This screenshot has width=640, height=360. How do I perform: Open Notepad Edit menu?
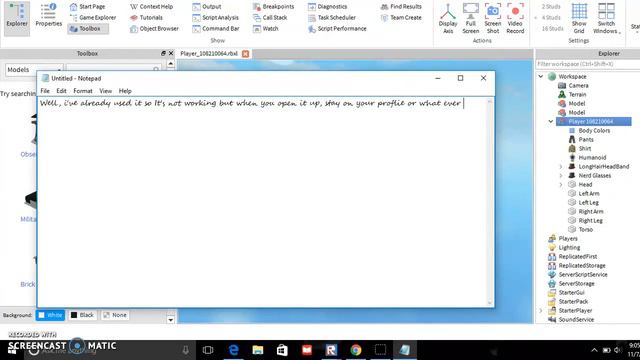[x=61, y=91]
